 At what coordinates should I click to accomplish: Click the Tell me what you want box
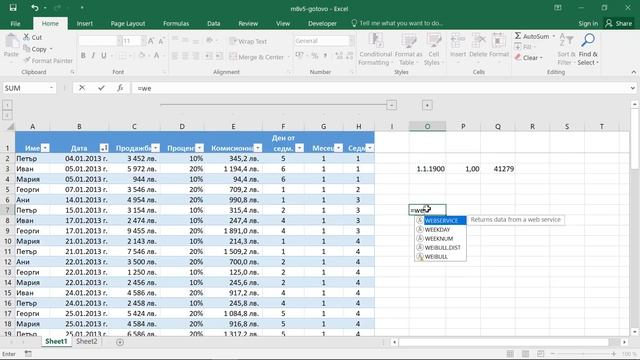click(x=397, y=23)
